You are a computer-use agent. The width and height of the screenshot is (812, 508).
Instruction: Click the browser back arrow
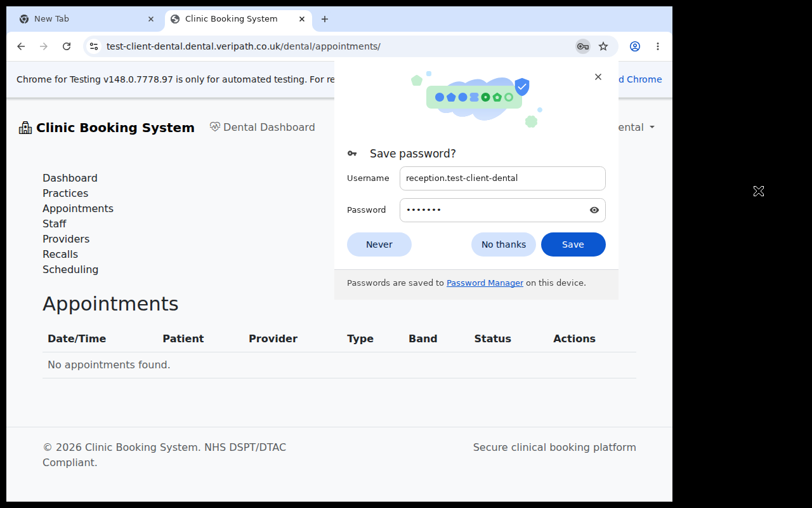pos(21,46)
